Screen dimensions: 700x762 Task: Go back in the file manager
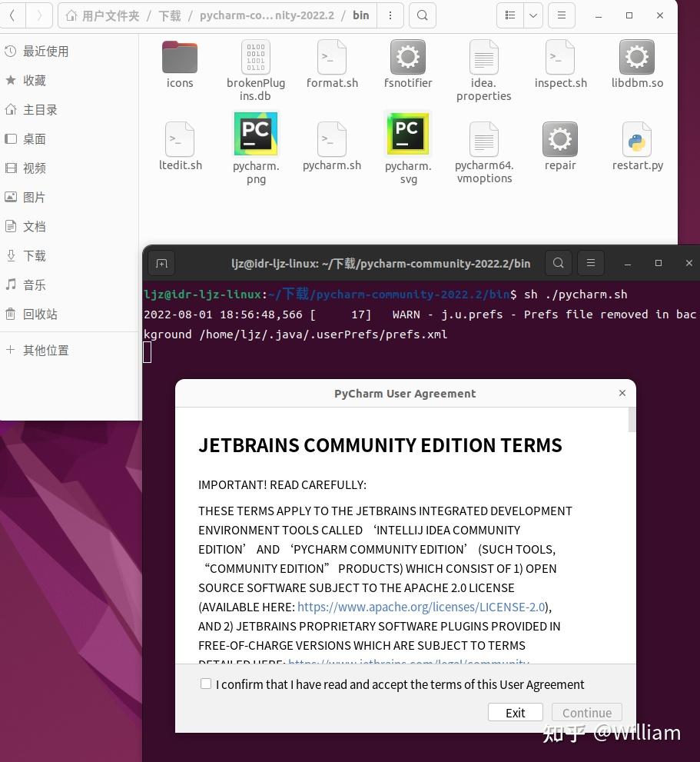tap(12, 15)
